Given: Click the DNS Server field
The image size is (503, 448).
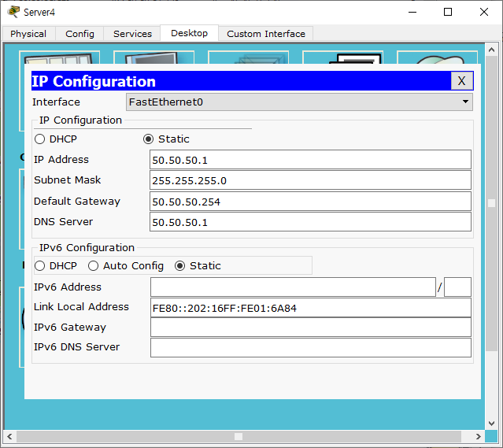Looking at the screenshot, I should [x=310, y=222].
